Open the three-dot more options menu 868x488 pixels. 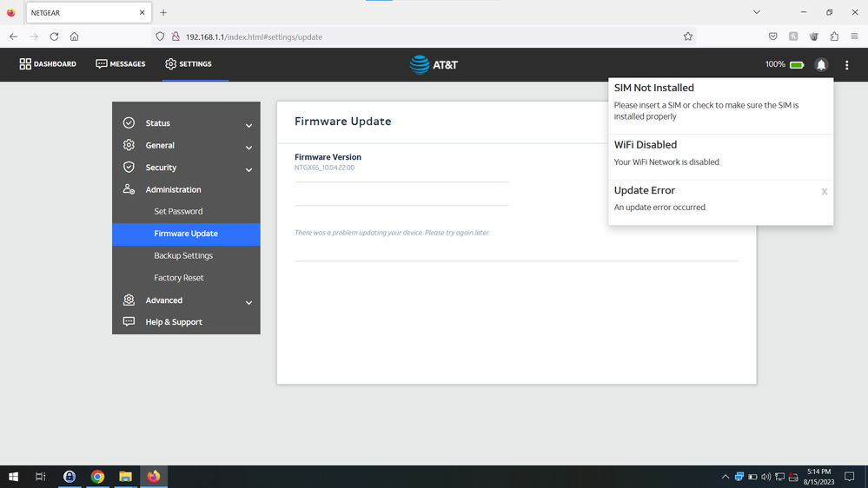point(846,65)
